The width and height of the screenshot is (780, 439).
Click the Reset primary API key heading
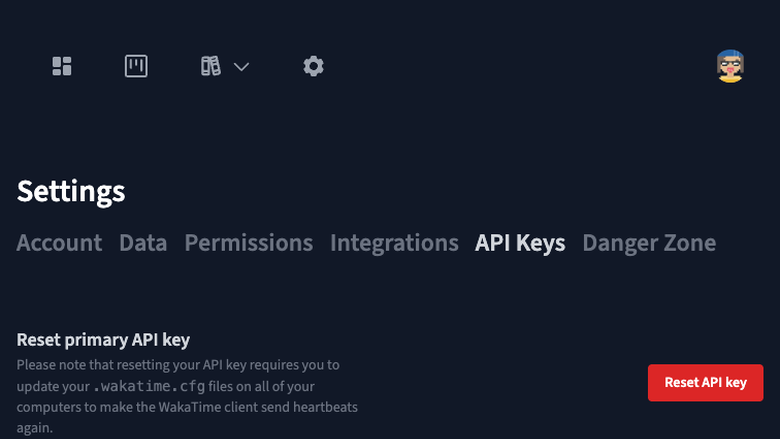[x=103, y=340]
